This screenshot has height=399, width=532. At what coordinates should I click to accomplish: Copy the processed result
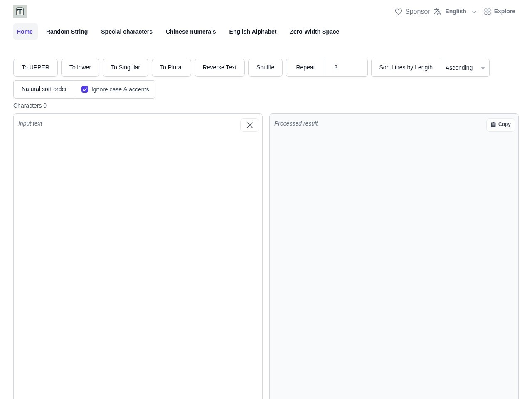(x=501, y=125)
